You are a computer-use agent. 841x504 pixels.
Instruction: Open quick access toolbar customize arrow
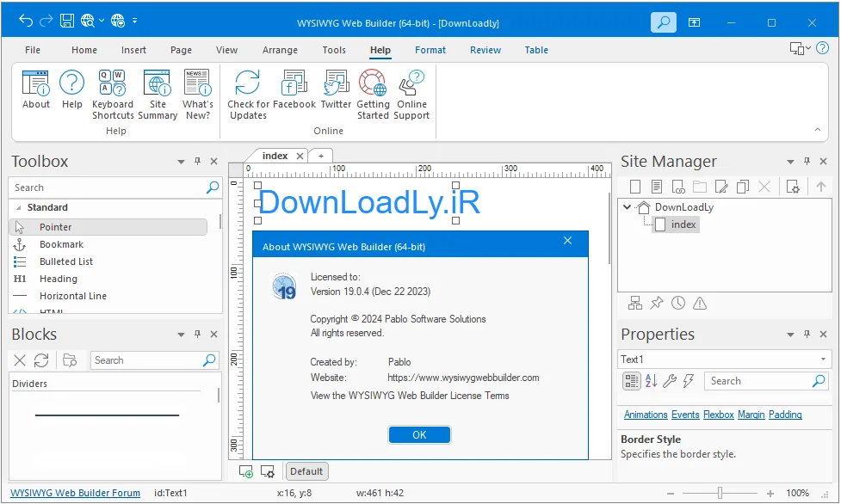(134, 21)
